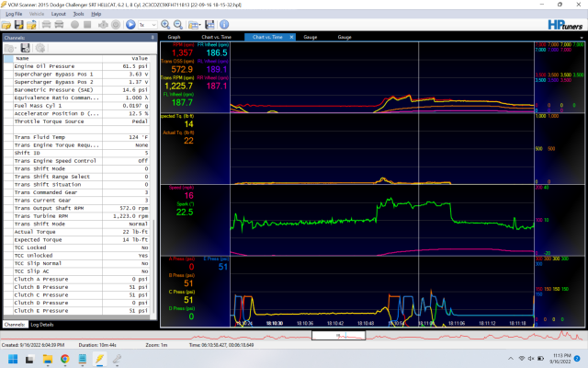Open the tab list dropdown arrow at right
The image size is (588, 368).
point(582,38)
